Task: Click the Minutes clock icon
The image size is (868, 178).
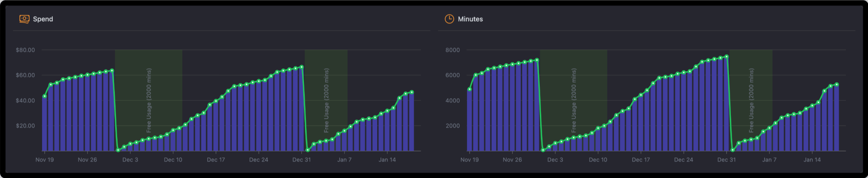Action: coord(449,19)
